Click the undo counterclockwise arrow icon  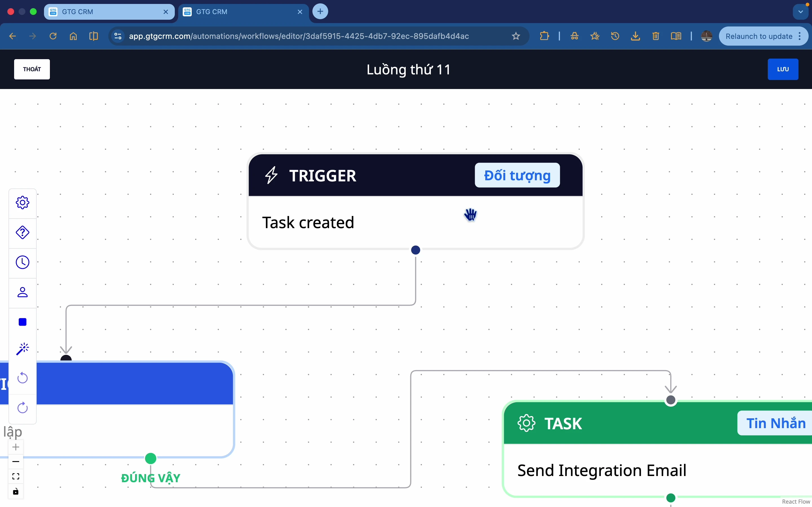23,378
